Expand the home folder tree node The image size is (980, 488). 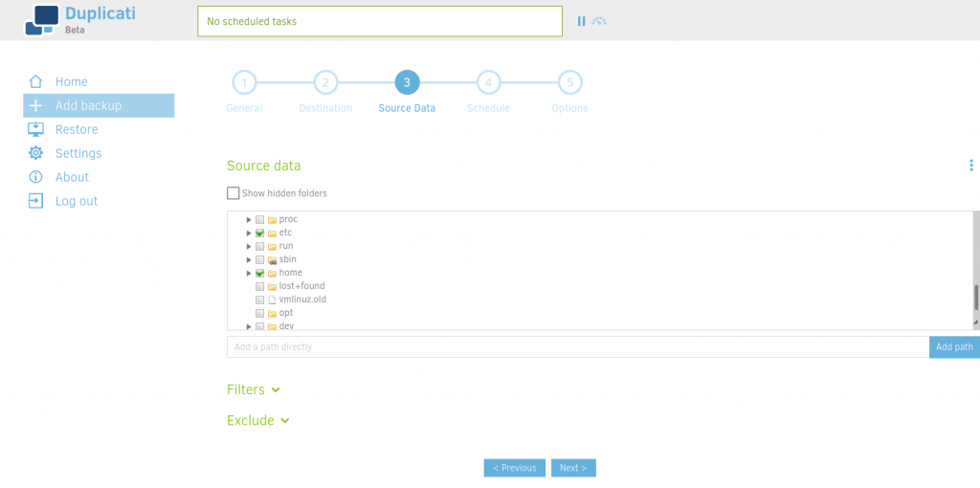pos(249,273)
